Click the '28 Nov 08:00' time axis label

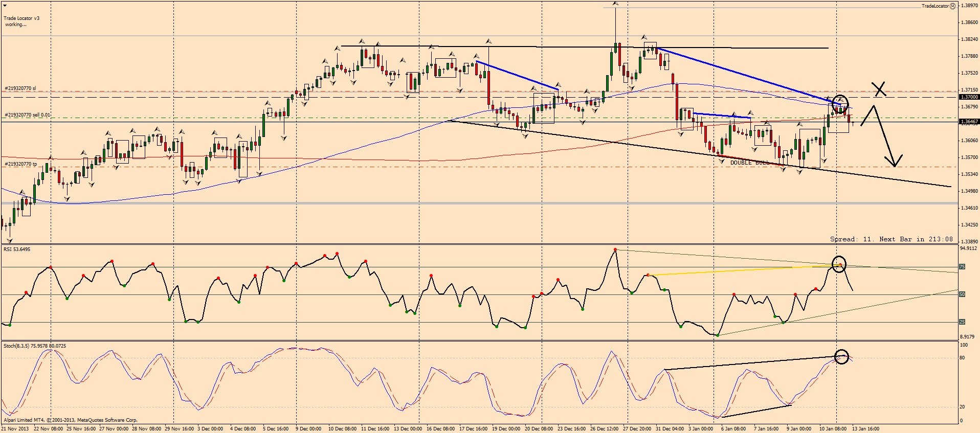(147, 429)
